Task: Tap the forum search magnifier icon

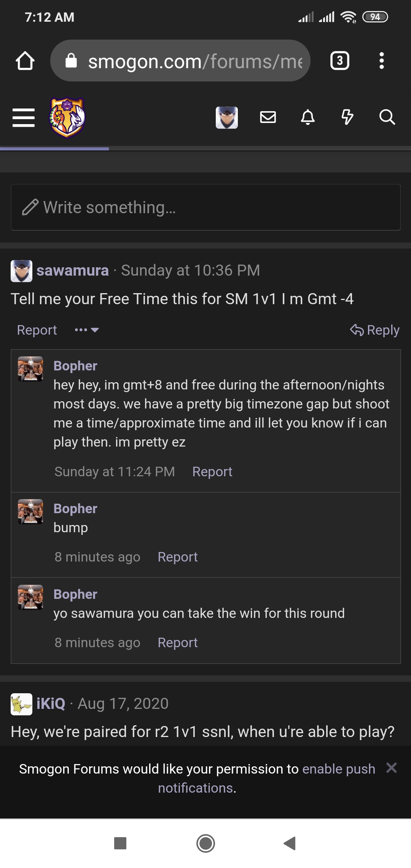Action: (387, 117)
